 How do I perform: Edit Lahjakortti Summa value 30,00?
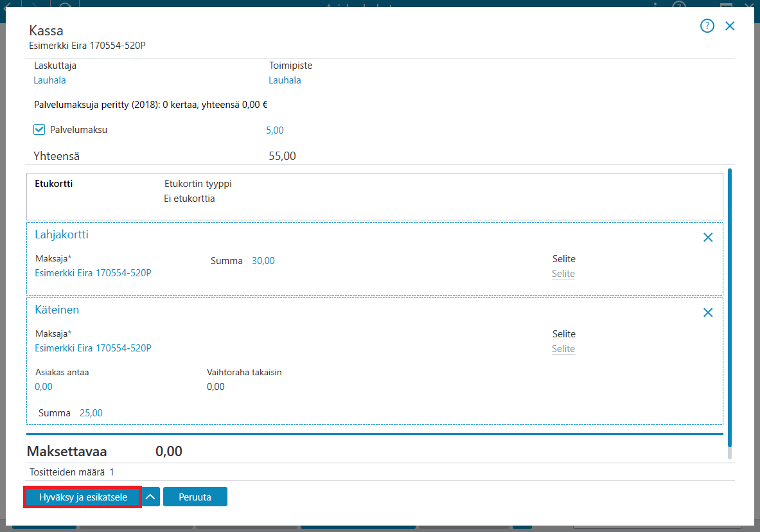tap(263, 261)
